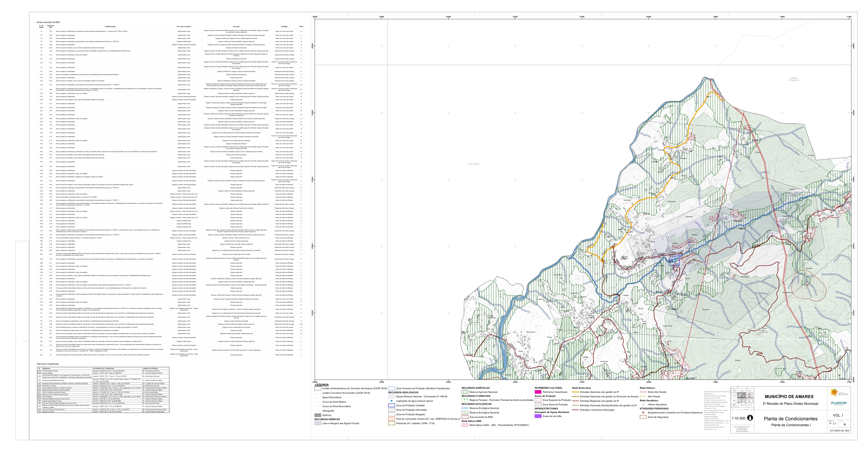Click the Área excluída da REN red symbol
This screenshot has height=454, width=868.
(465, 417)
